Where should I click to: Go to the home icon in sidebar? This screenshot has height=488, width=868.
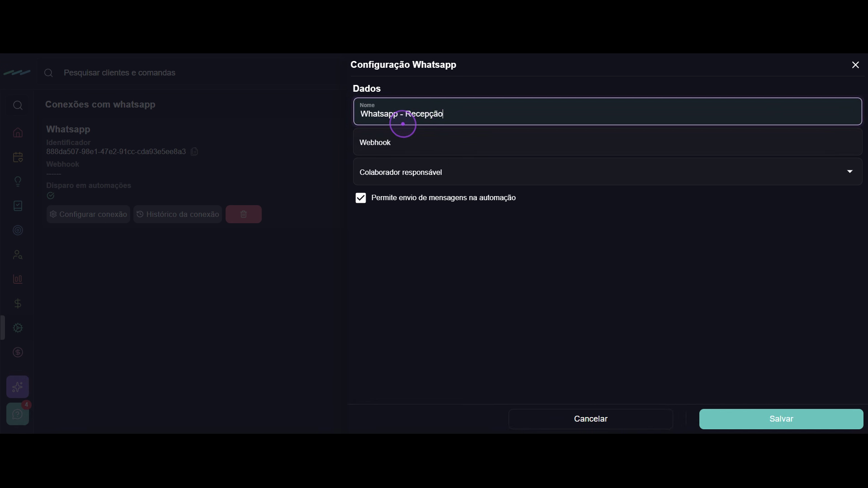tap(18, 132)
